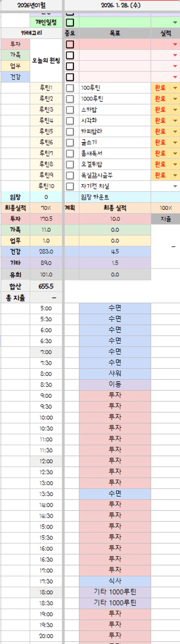Select the 임장 카운트 cell

tap(115, 197)
